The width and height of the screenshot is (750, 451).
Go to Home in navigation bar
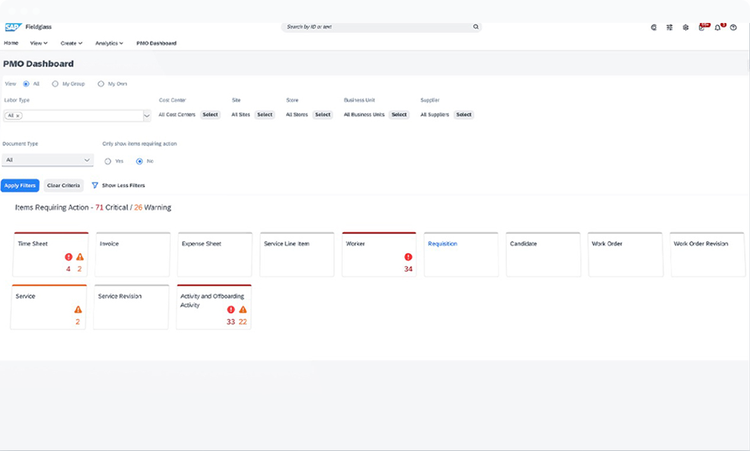pos(11,43)
